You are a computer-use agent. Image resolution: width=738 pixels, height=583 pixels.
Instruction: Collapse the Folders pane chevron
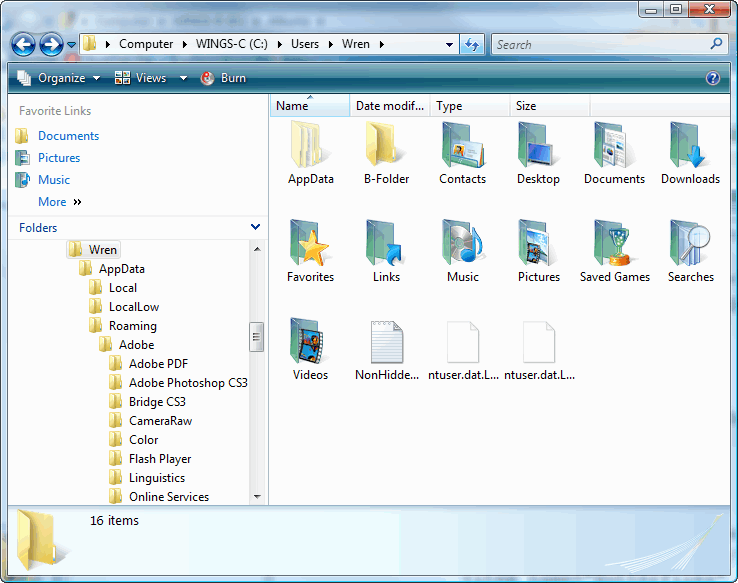coord(256,227)
